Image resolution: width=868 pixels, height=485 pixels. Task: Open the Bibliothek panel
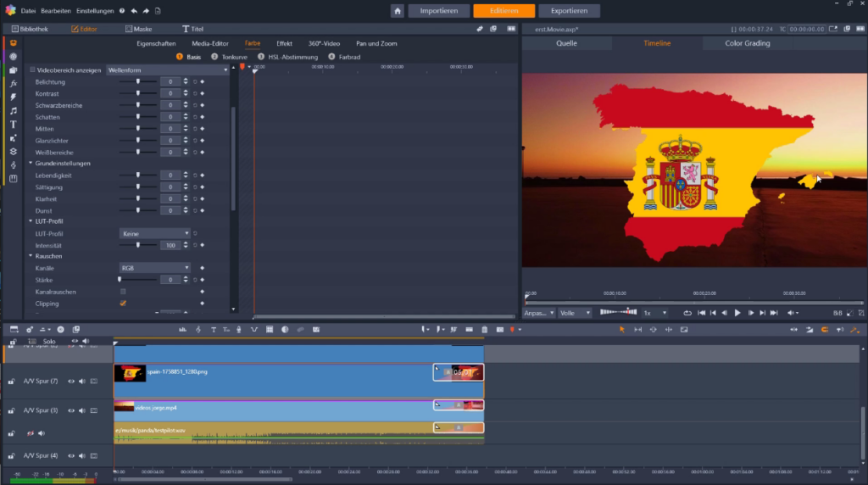tap(30, 29)
